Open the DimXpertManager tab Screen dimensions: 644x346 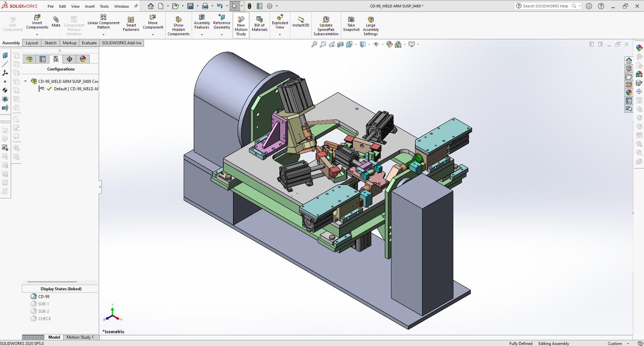point(70,59)
